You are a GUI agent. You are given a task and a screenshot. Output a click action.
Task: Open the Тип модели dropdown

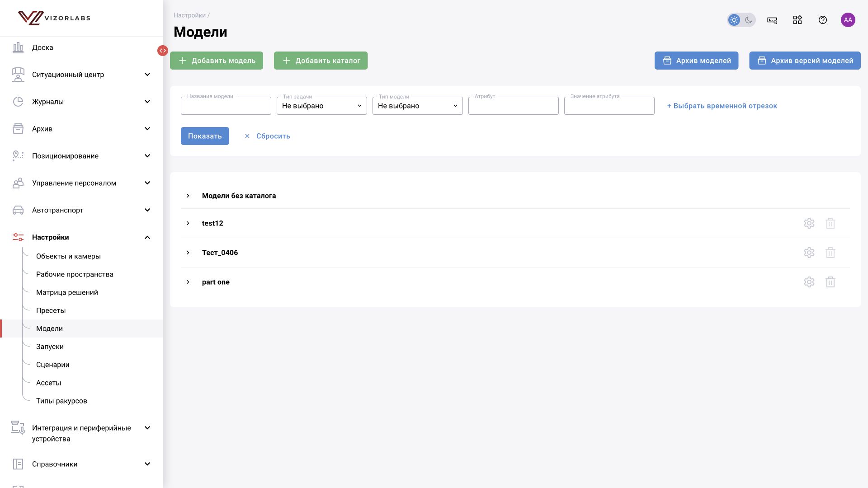(418, 106)
